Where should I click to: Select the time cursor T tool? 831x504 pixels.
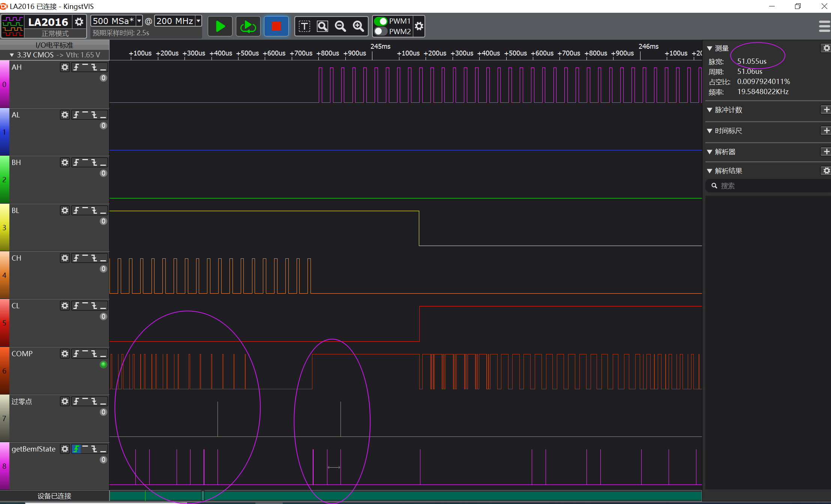coord(304,26)
